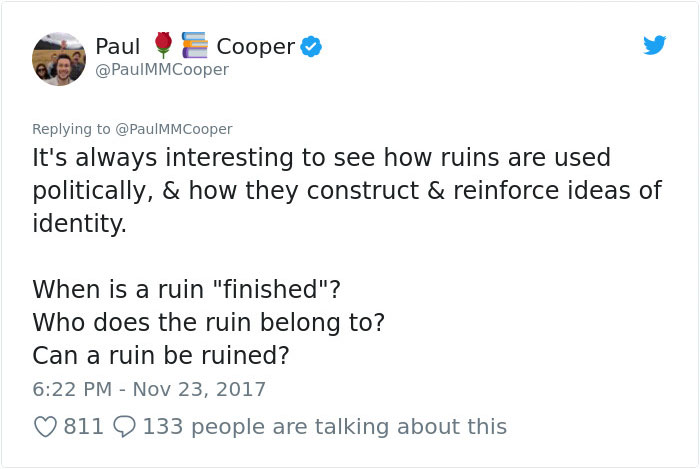Click the word 'identity.' ending the first paragraph
This screenshot has height=469, width=700.
pyautogui.click(x=80, y=222)
